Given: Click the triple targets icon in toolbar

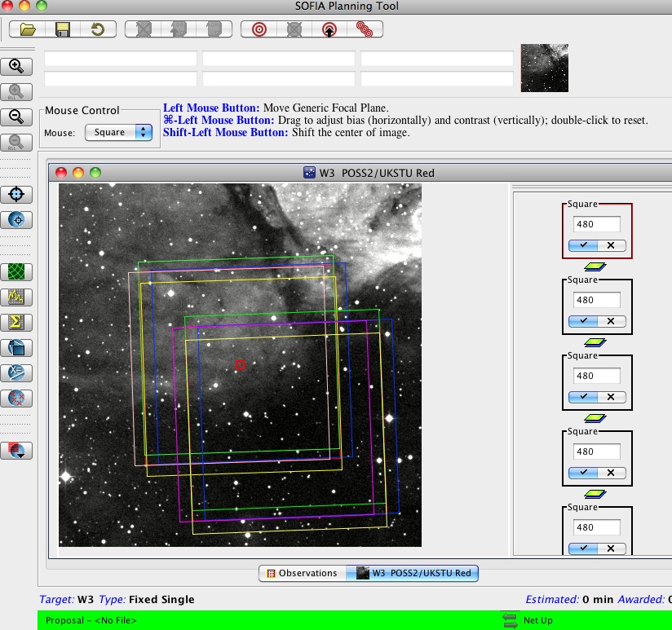Looking at the screenshot, I should 365,29.
